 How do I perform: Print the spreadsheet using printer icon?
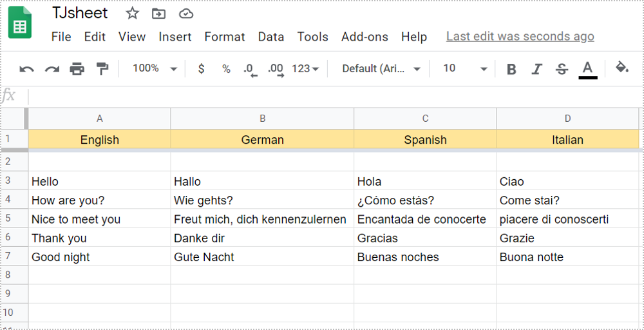click(77, 68)
